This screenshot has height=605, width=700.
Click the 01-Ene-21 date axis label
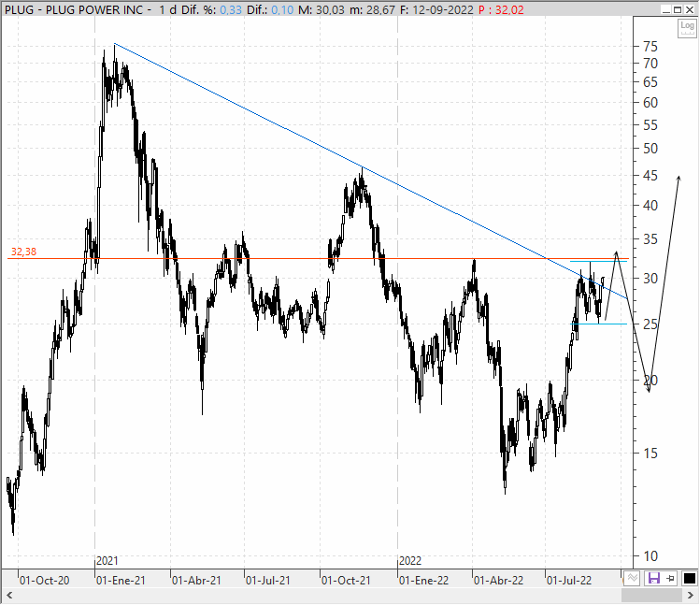tap(121, 581)
